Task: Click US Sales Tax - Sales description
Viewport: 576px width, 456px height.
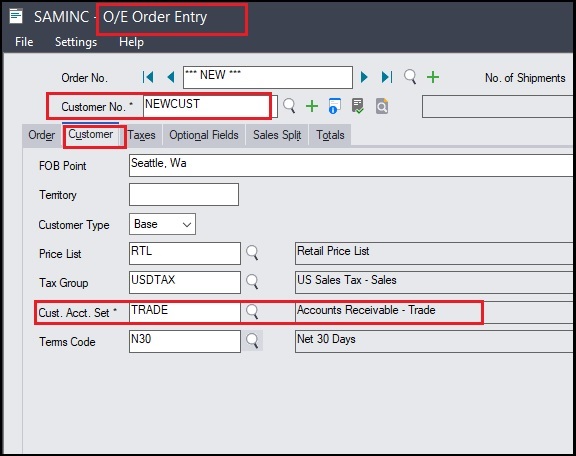Action: (x=434, y=282)
